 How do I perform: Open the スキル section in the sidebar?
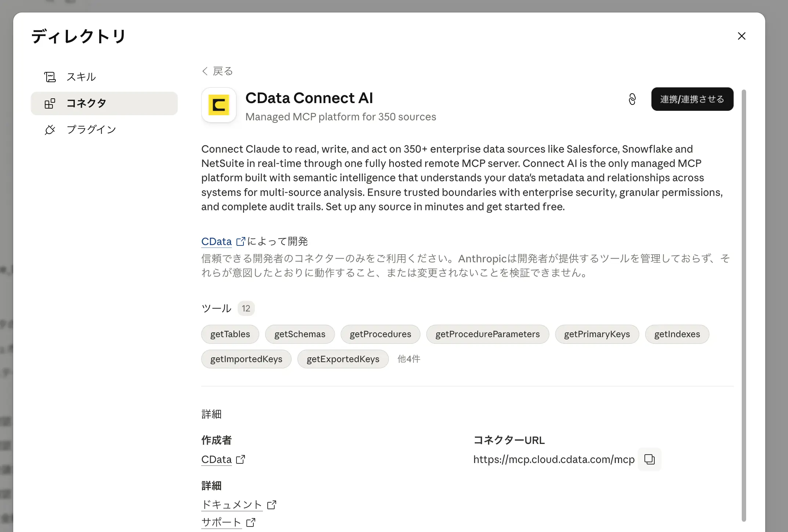point(104,77)
